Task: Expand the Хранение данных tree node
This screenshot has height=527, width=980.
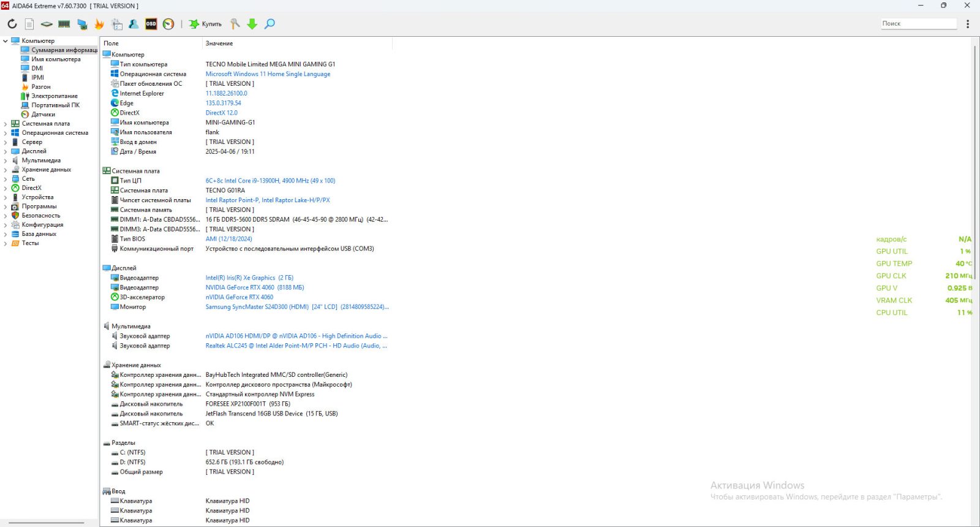Action: pos(6,170)
